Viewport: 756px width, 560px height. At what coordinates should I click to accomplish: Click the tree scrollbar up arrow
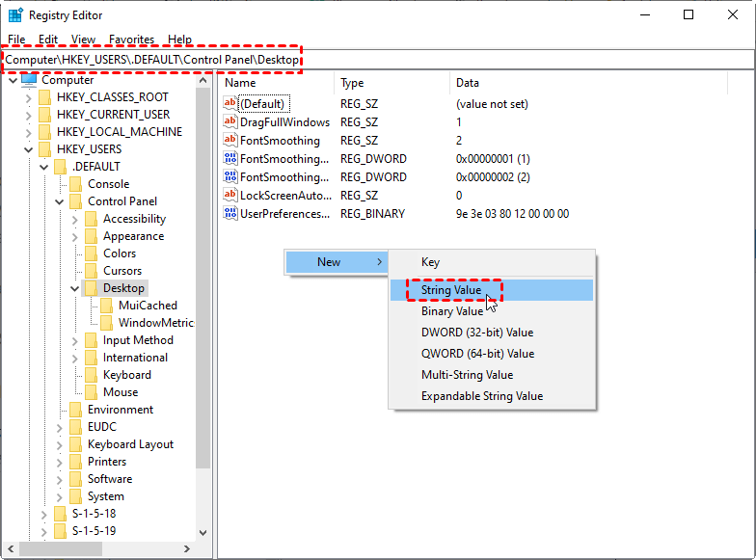click(202, 81)
